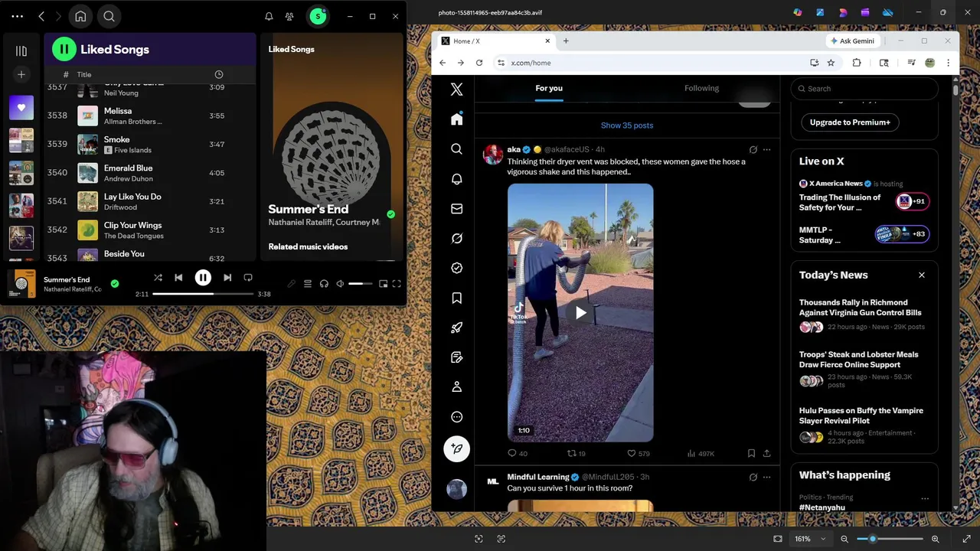Click x.com/home address bar
The height and width of the screenshot is (551, 980).
(x=651, y=63)
